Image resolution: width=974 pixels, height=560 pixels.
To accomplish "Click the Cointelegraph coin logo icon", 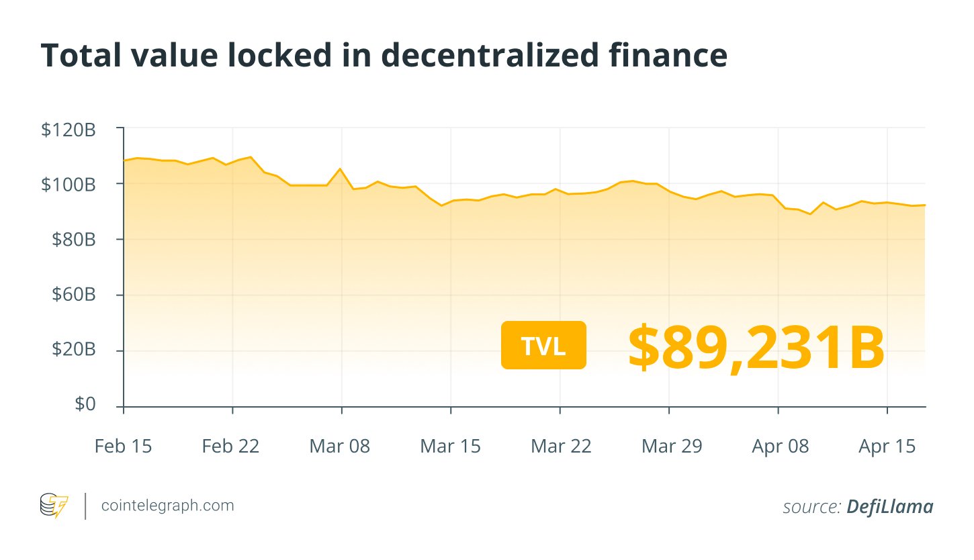I will tap(54, 506).
